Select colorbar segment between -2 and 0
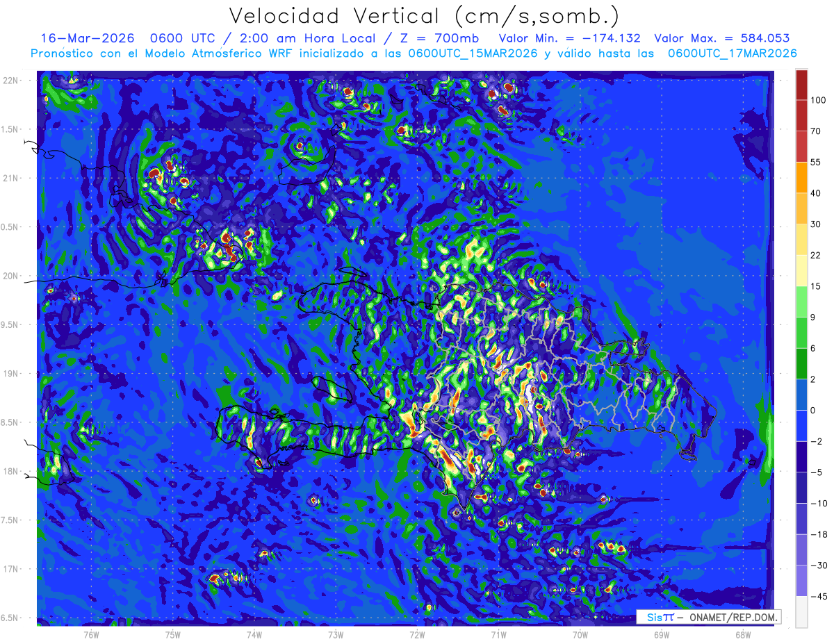This screenshot has width=834, height=644. (x=801, y=425)
